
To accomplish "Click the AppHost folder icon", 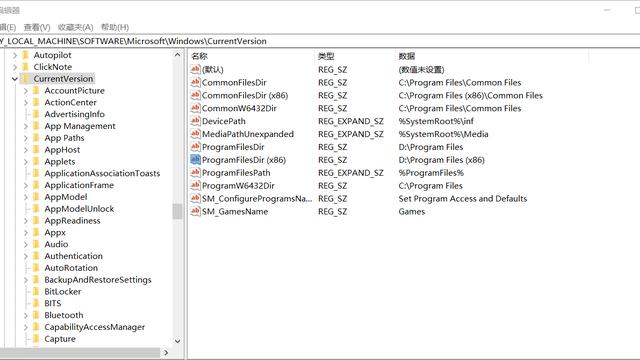I will pyautogui.click(x=36, y=149).
